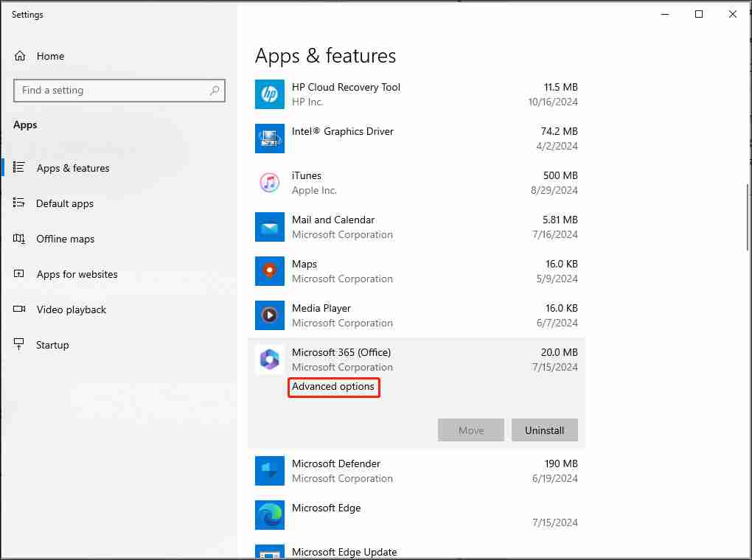Click the Microsoft 365 (Office) app icon
Screen dimensions: 752x560
(270, 360)
